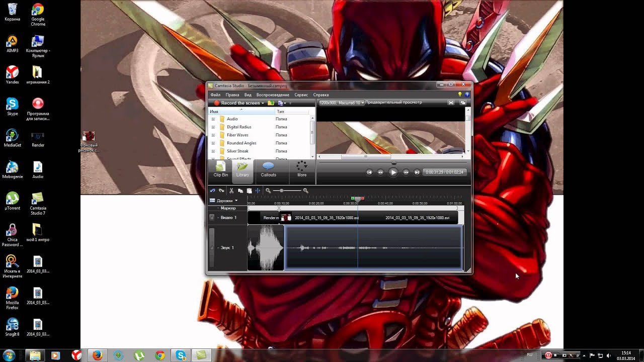Screen dimensions: 644x362
Task: Select the Camtasia Studio 7 desktop icon
Action: coord(38,204)
